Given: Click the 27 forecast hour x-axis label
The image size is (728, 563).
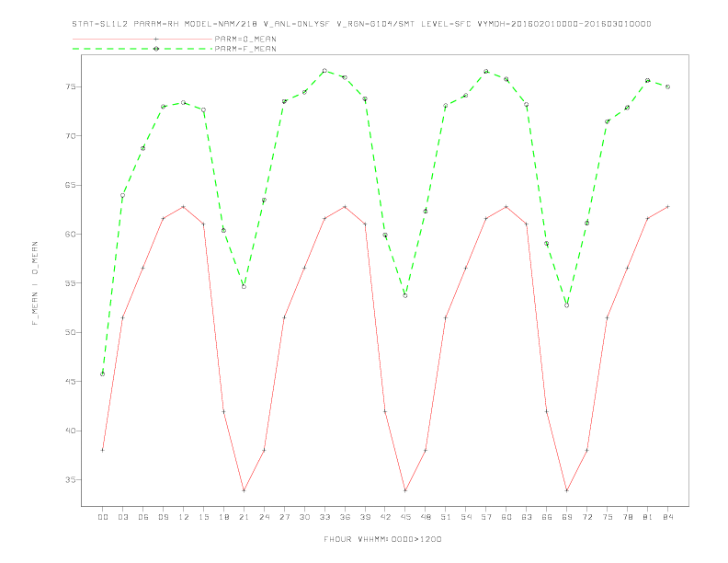Looking at the screenshot, I should (284, 517).
